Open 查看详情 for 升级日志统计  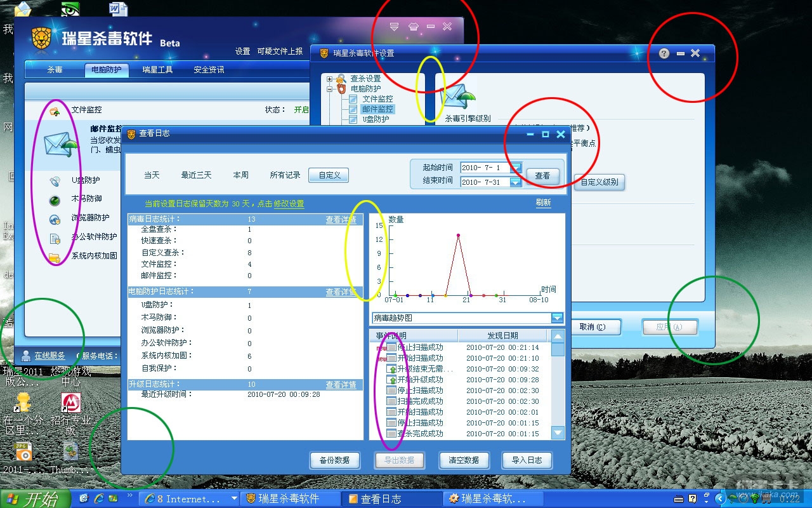pyautogui.click(x=341, y=385)
